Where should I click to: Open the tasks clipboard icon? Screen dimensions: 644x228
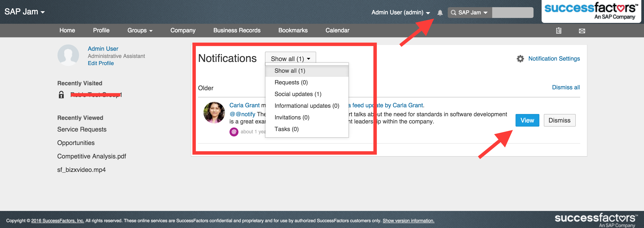[559, 31]
